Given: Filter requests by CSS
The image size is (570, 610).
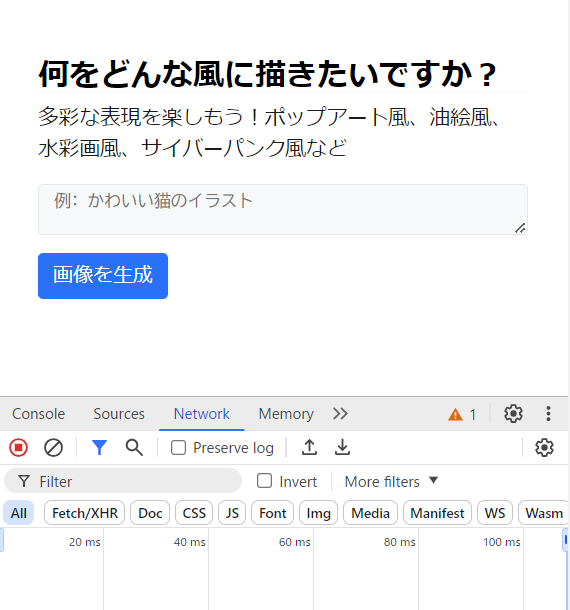Looking at the screenshot, I should 194,513.
